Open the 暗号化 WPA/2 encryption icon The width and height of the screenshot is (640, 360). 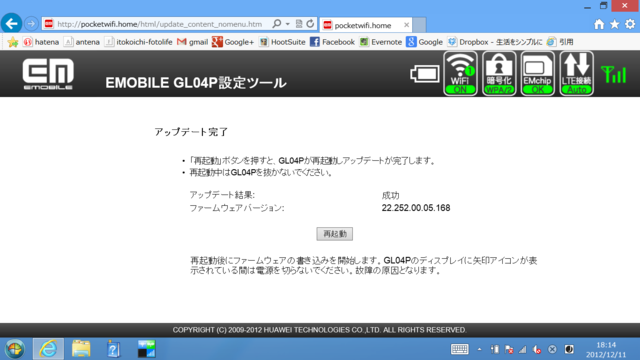(499, 73)
